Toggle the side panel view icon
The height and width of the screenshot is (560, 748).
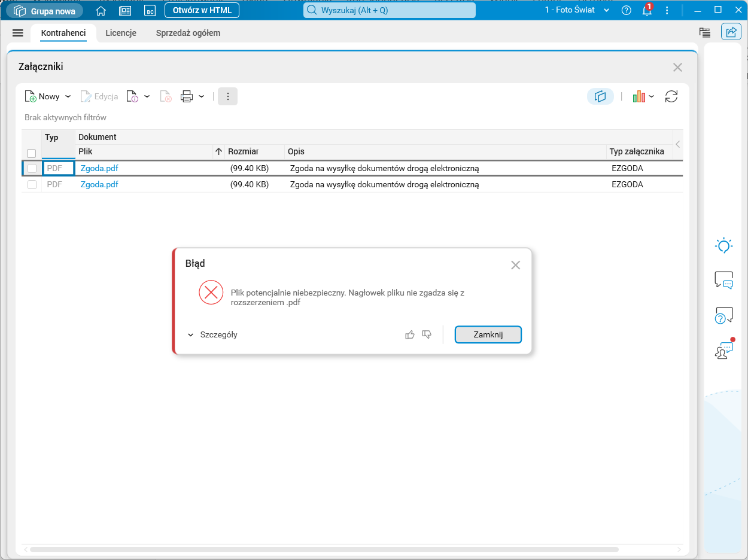pos(600,96)
